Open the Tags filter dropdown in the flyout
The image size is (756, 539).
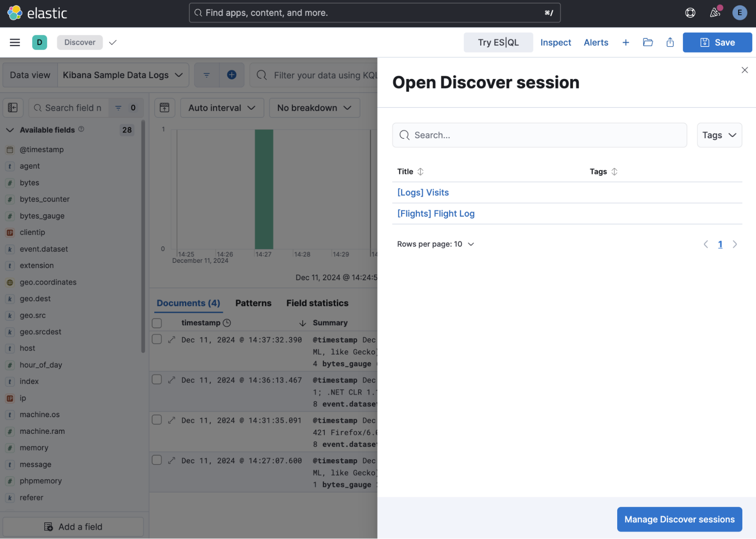(719, 135)
